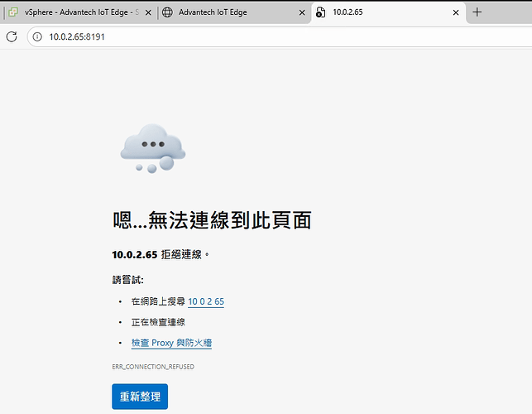The height and width of the screenshot is (414, 532).
Task: Click the 嗯...無法連線到此頁面 heading
Action: pyautogui.click(x=212, y=220)
